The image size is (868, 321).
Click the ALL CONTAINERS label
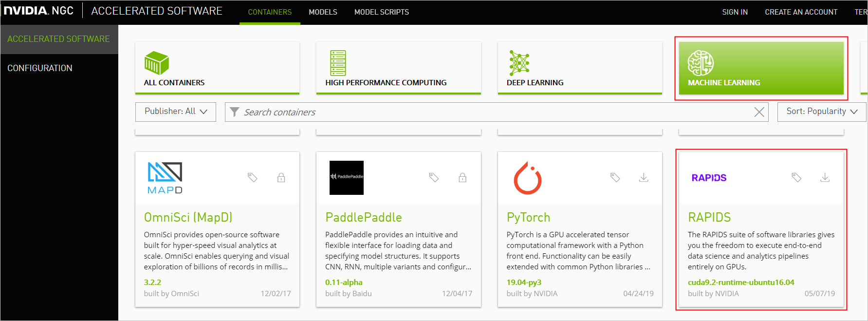[x=174, y=83]
